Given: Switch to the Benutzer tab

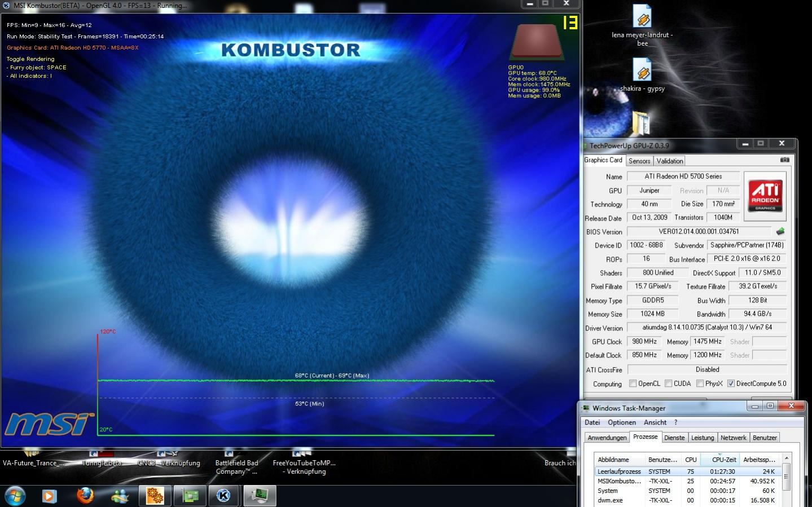Looking at the screenshot, I should [765, 438].
